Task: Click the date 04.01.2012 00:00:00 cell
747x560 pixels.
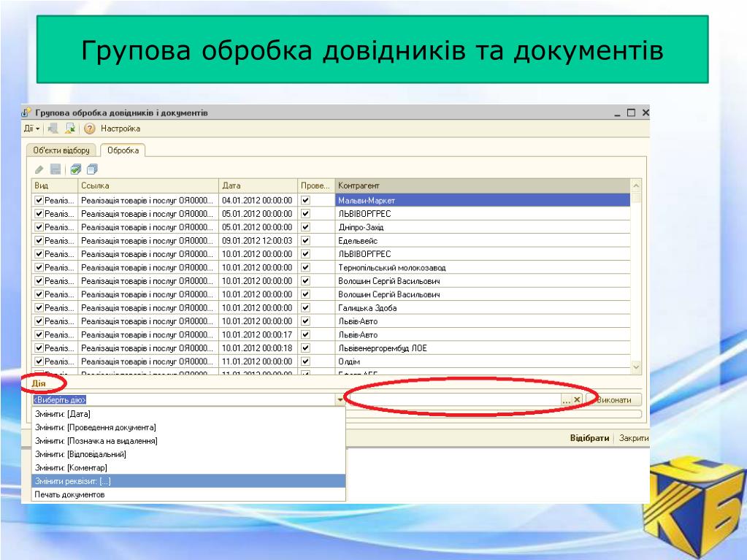Action: coord(258,201)
